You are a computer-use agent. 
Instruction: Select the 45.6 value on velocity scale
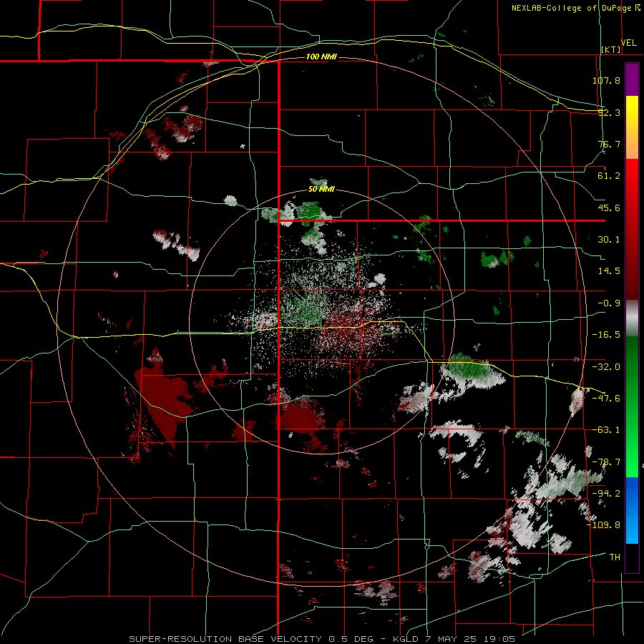click(609, 208)
